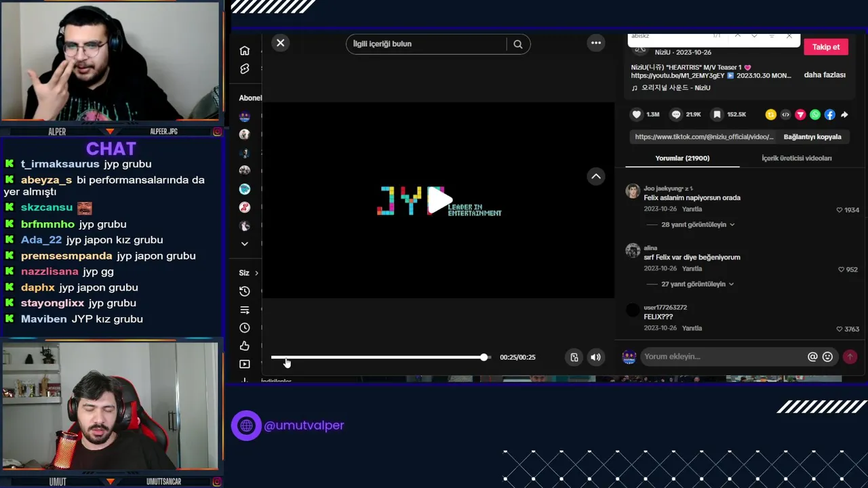868x488 pixels.
Task: Go to the previous video with the up arrow
Action: point(596,176)
